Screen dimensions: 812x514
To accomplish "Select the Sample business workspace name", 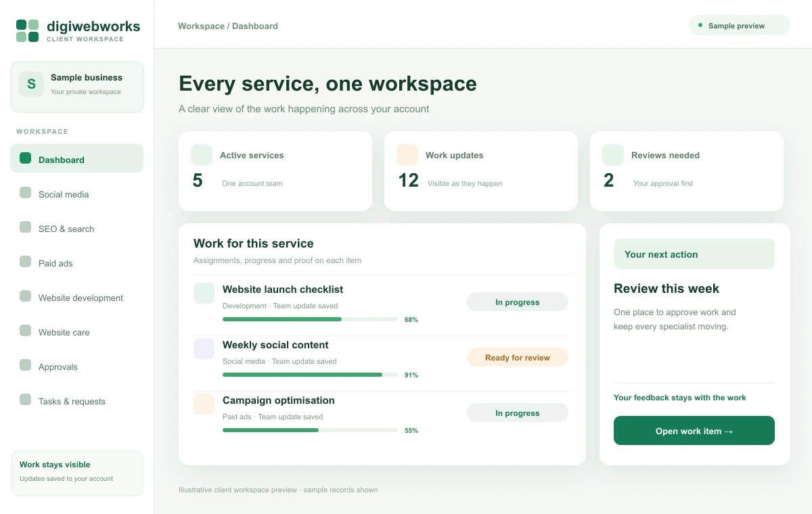I will 87,77.
